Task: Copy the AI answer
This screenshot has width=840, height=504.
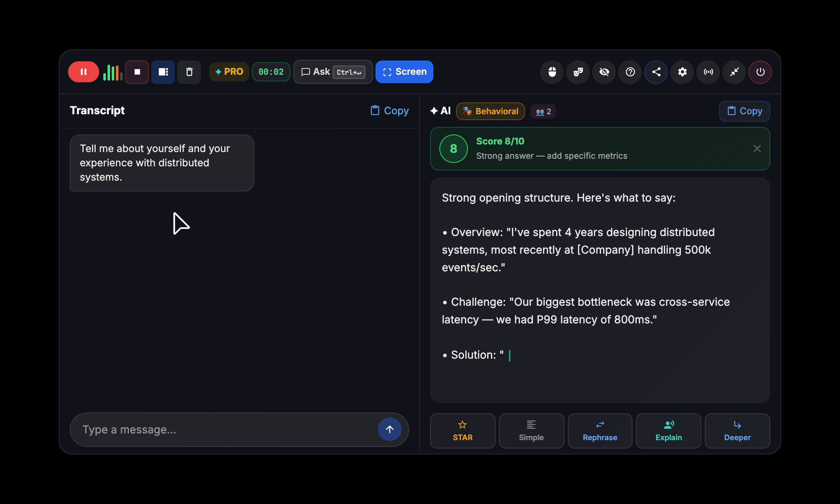Action: click(x=745, y=111)
